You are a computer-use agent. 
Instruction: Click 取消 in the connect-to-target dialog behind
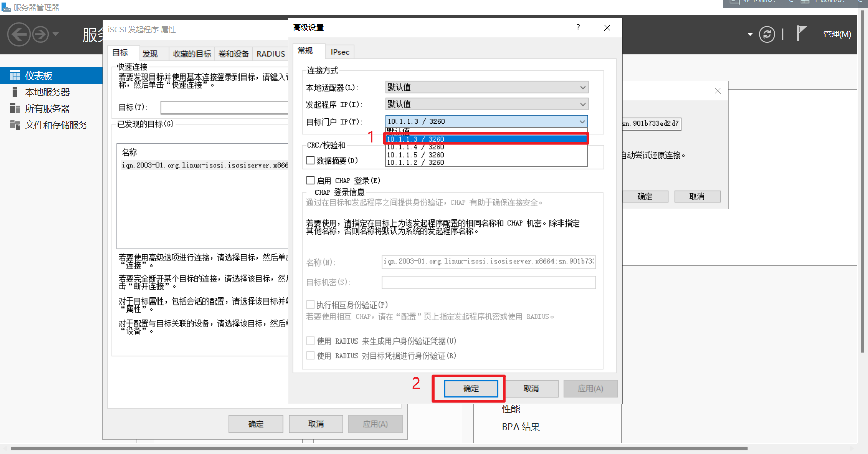point(697,197)
